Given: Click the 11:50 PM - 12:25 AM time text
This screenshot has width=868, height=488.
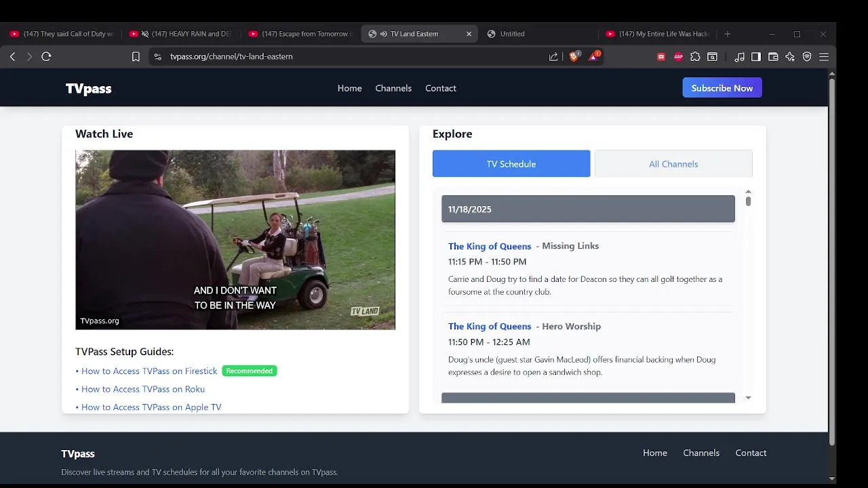Looking at the screenshot, I should coord(489,342).
